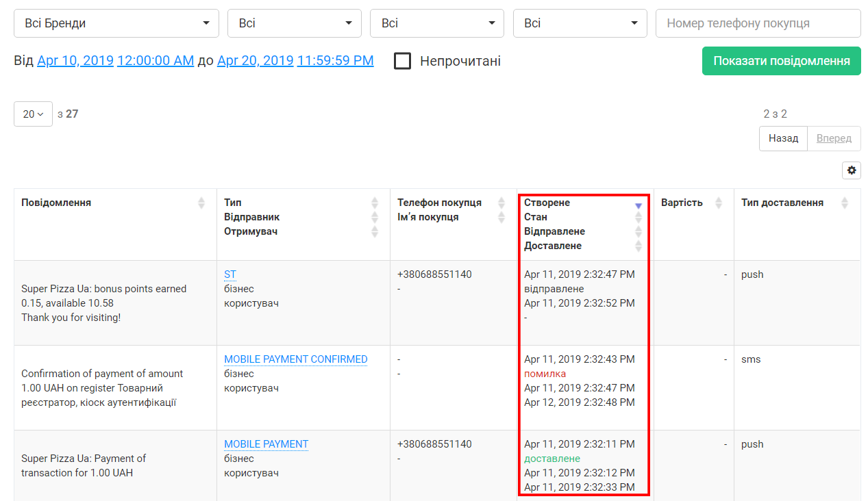Go to previous page with Назад
868x501 pixels.
(x=783, y=138)
